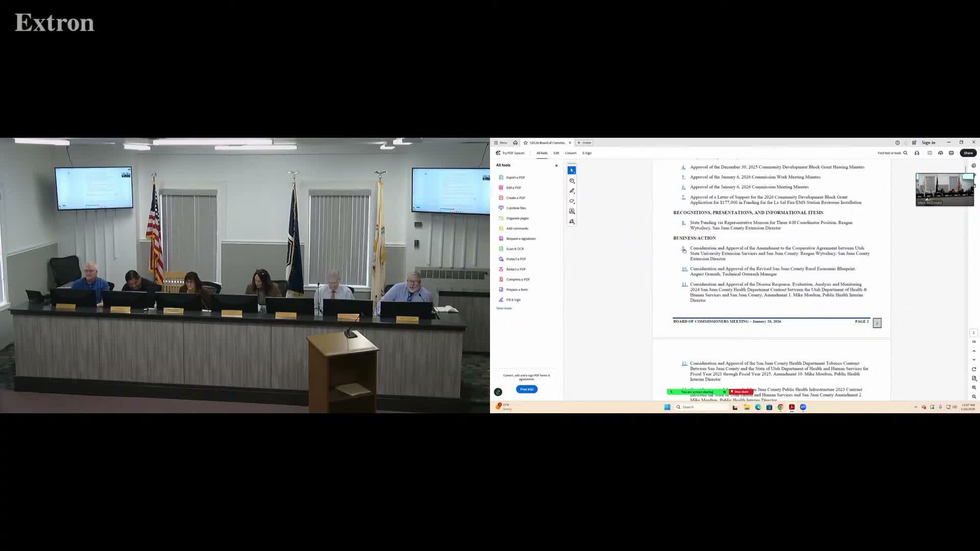Click the rotate page icon

coord(974,369)
